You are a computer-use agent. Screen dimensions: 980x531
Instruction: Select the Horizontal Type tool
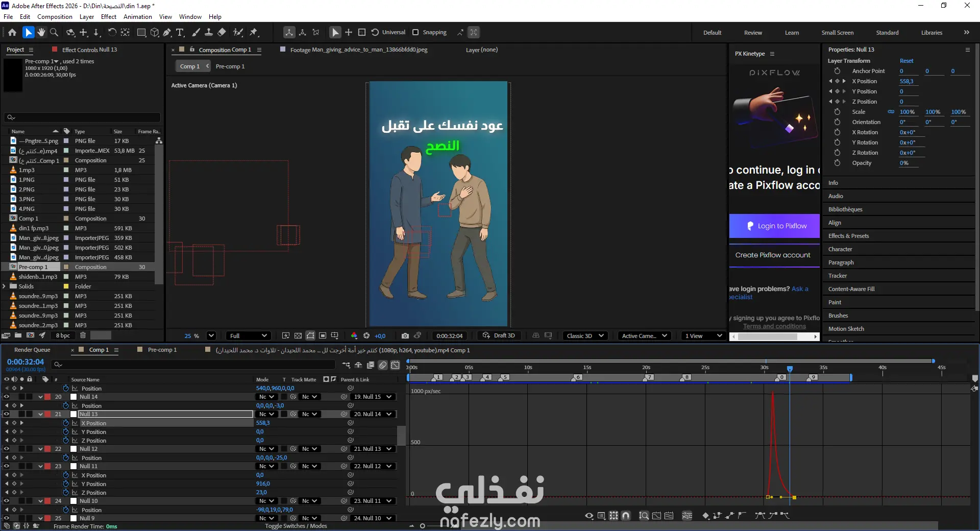[180, 33]
